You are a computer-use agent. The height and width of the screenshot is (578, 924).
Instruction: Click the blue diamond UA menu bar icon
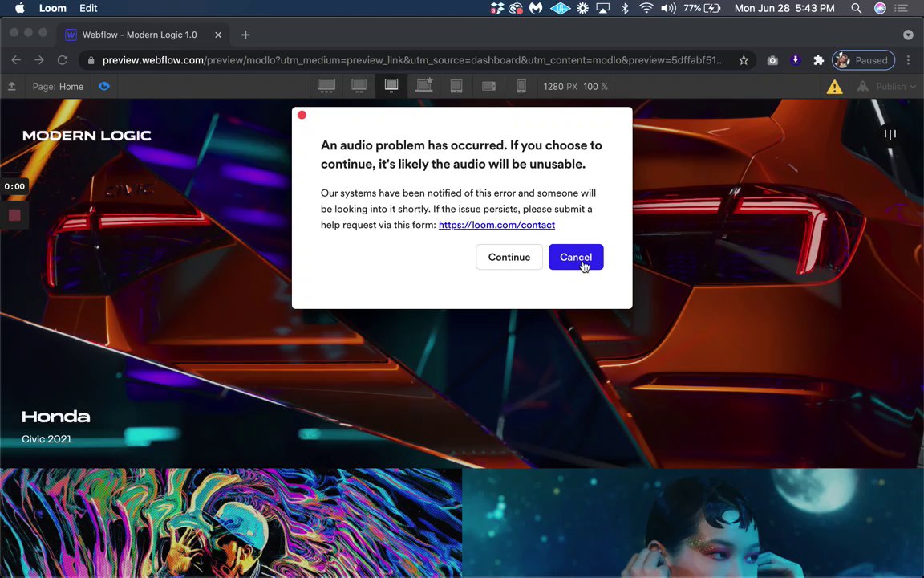pyautogui.click(x=560, y=8)
